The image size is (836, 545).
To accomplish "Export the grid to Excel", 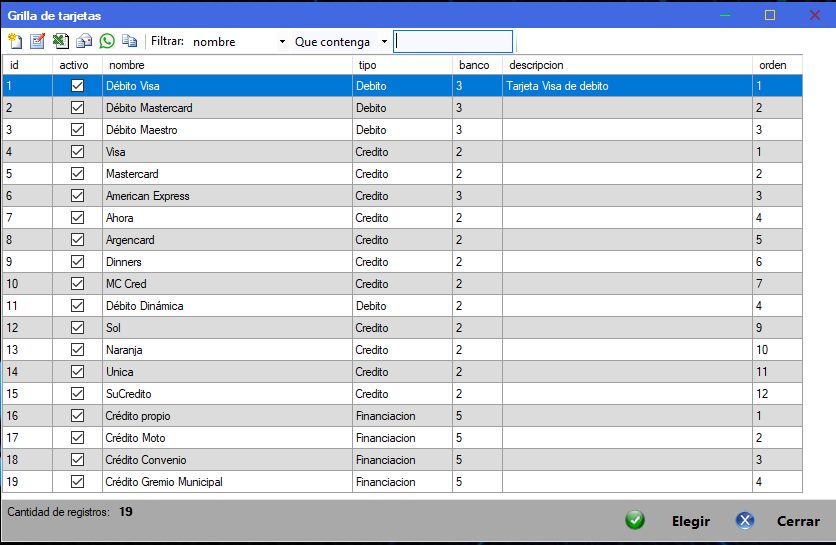I will tap(61, 41).
